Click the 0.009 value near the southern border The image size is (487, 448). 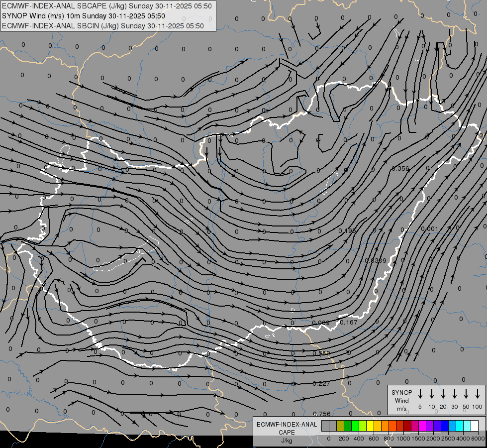(x=321, y=323)
